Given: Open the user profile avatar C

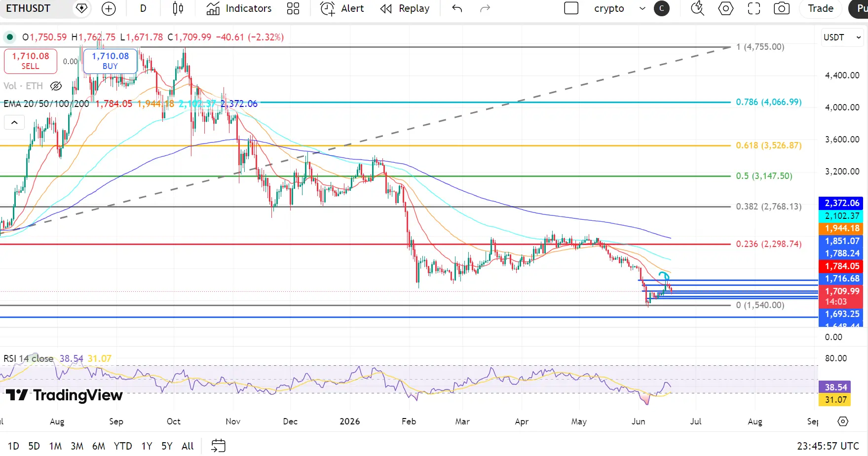Looking at the screenshot, I should (662, 8).
